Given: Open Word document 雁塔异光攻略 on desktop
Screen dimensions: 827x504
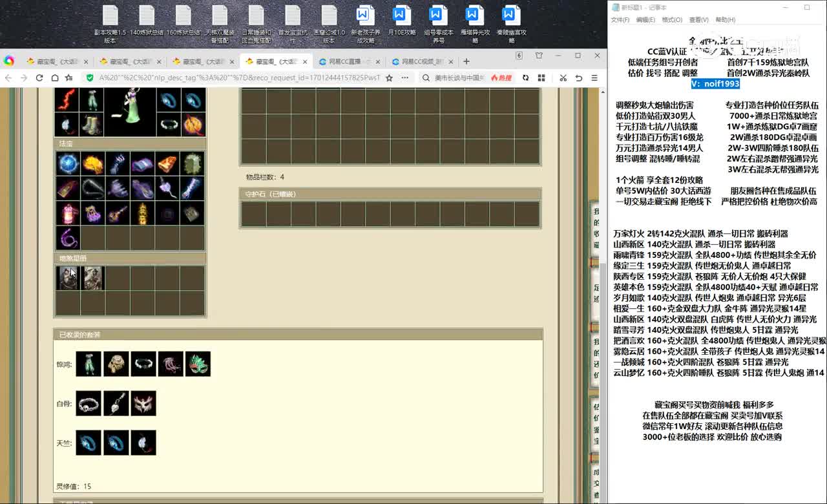Looking at the screenshot, I should [476, 25].
